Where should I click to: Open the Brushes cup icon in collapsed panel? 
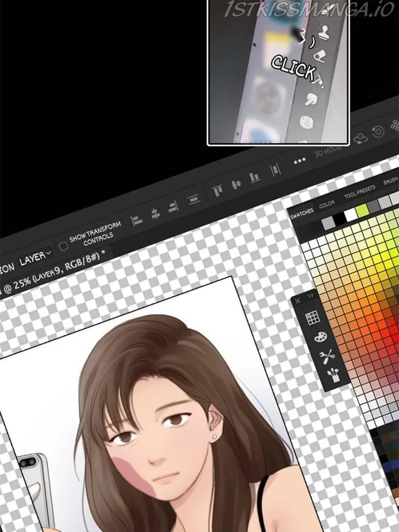(334, 375)
